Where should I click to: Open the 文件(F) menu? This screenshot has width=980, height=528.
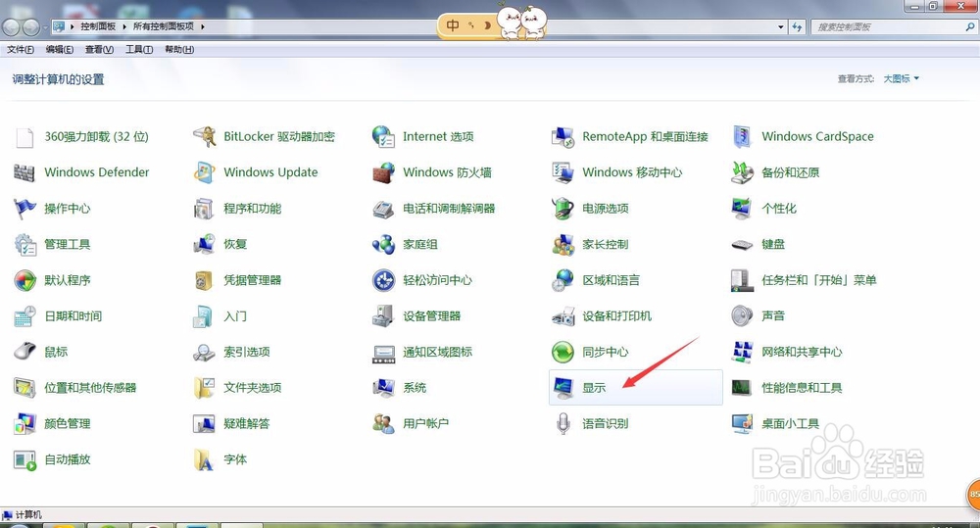tap(21, 49)
